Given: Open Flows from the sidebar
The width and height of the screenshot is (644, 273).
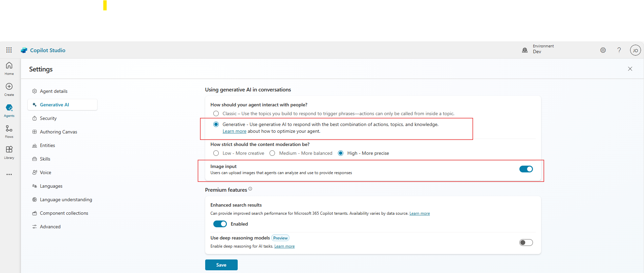Looking at the screenshot, I should 9,131.
